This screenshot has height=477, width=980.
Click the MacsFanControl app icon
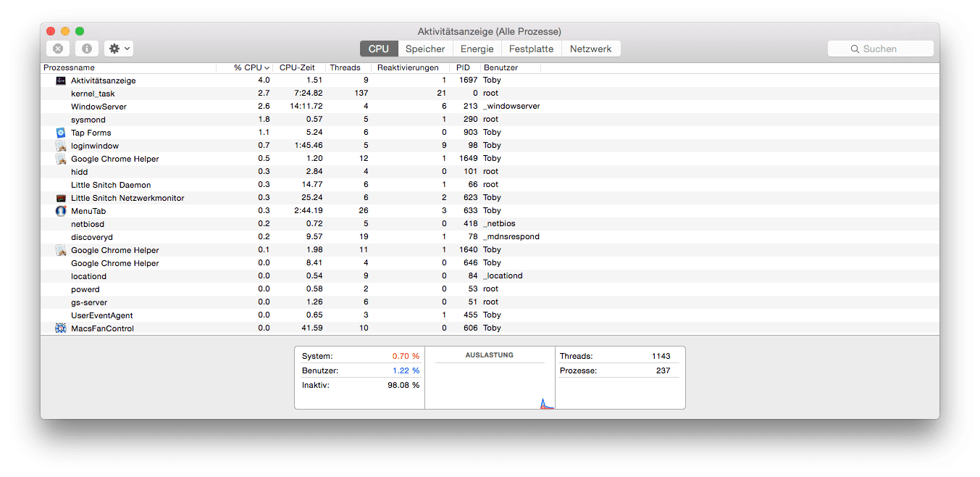click(61, 328)
